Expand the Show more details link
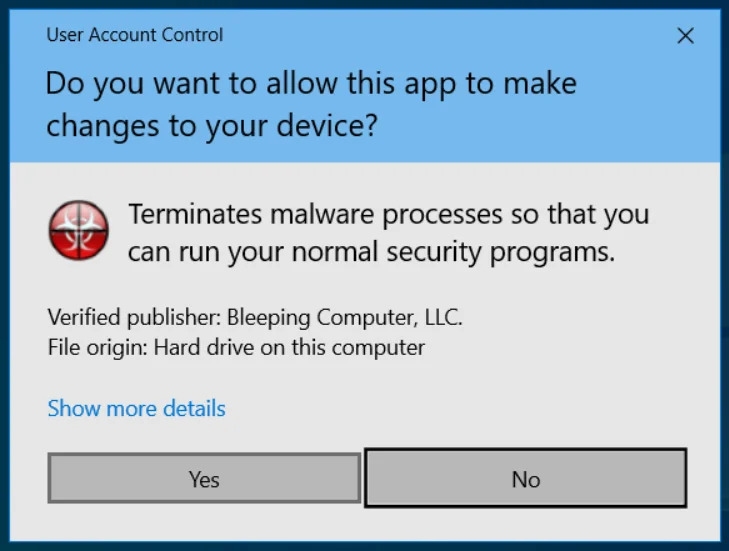 136,408
